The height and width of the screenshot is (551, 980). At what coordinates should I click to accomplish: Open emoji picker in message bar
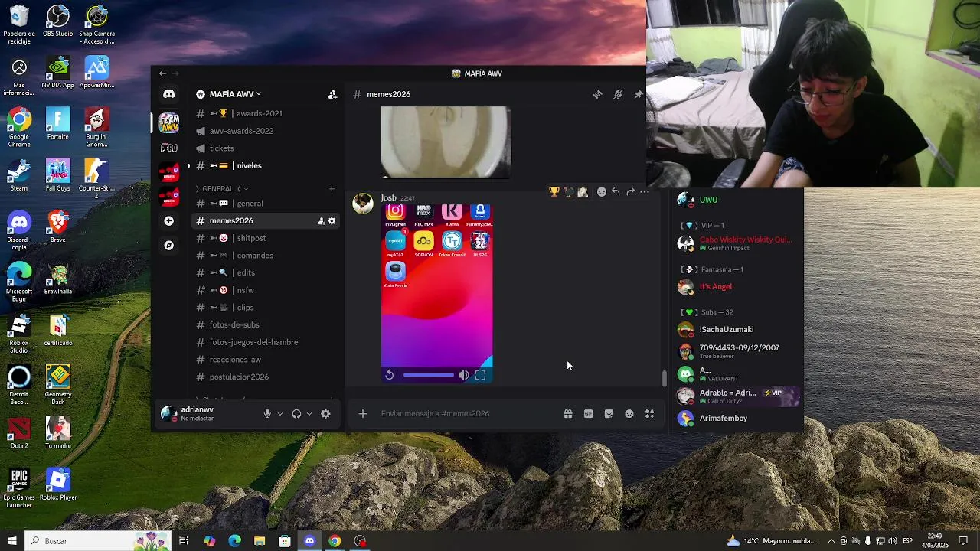coord(629,414)
